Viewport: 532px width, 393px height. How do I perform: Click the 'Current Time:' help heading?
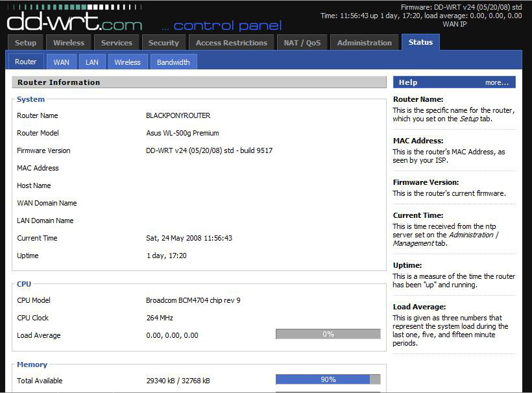point(418,215)
